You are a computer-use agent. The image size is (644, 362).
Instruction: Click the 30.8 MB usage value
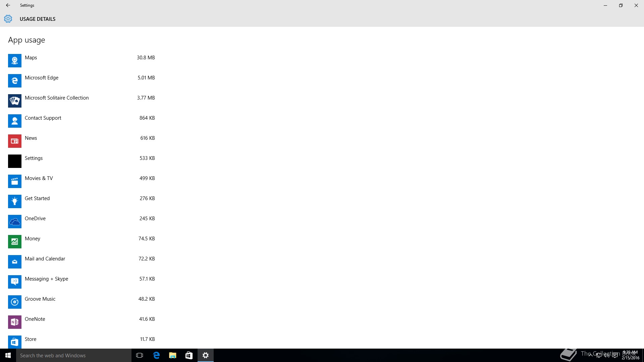coord(146,58)
